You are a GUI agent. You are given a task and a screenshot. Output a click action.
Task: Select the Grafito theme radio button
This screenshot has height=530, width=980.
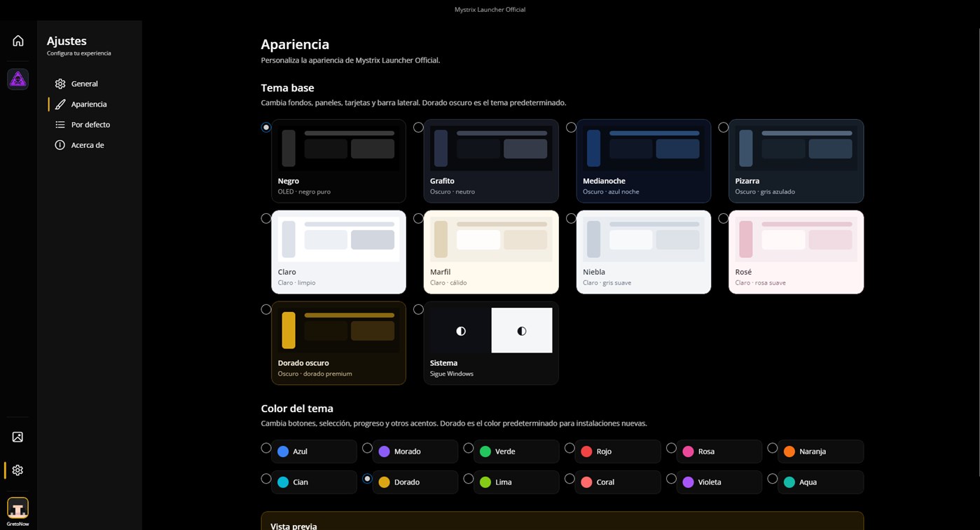pos(418,128)
